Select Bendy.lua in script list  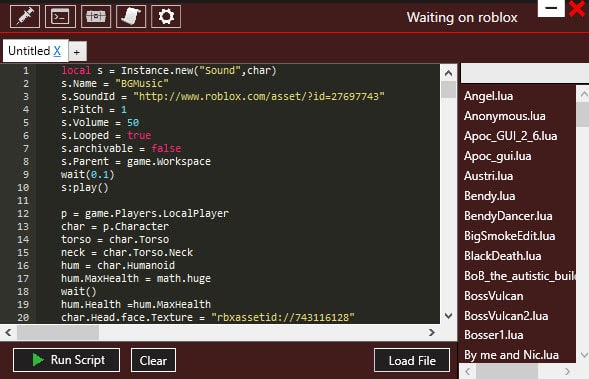(x=489, y=196)
